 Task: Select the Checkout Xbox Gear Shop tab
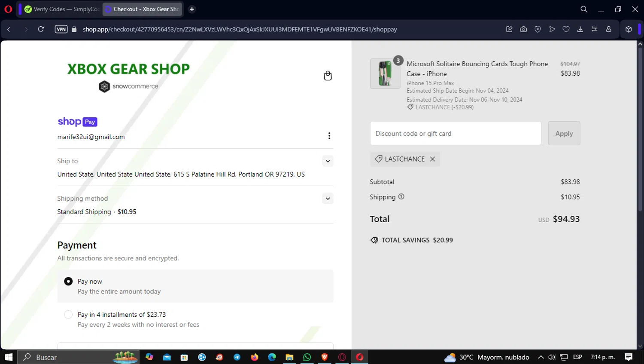coord(143,9)
